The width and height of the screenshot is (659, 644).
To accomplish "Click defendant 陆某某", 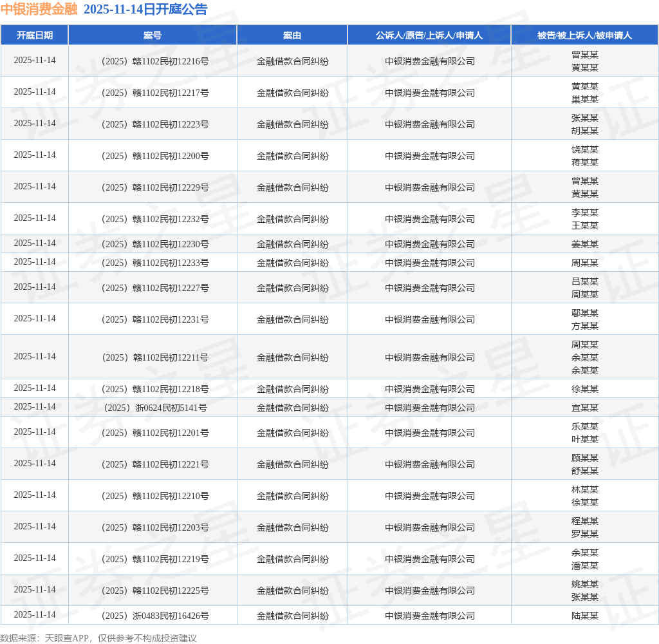I will coord(584,616).
